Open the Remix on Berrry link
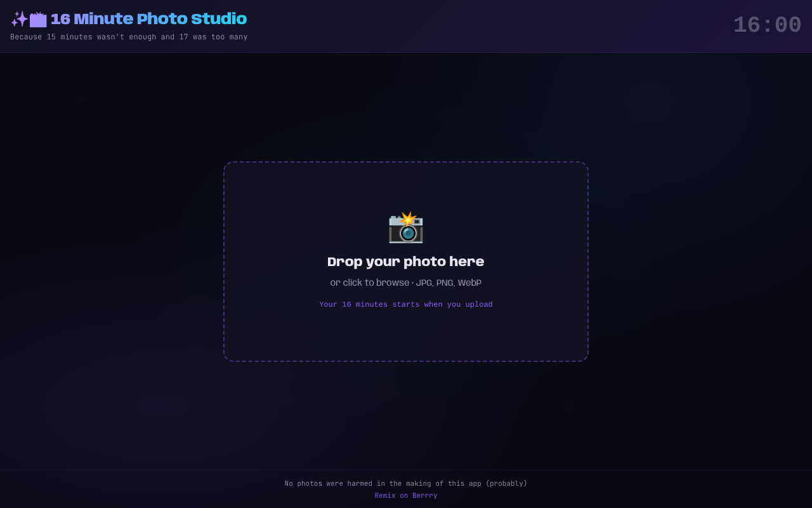Image resolution: width=812 pixels, height=508 pixels. (405, 495)
